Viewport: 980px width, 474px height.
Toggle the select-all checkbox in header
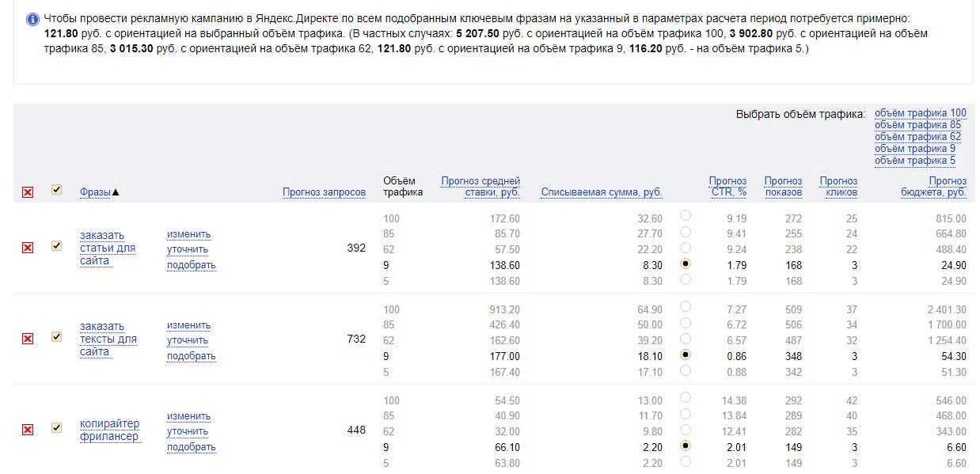click(x=56, y=190)
